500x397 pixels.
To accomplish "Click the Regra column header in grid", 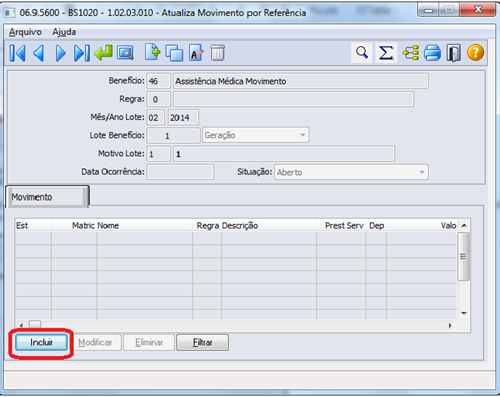I will coord(207,226).
